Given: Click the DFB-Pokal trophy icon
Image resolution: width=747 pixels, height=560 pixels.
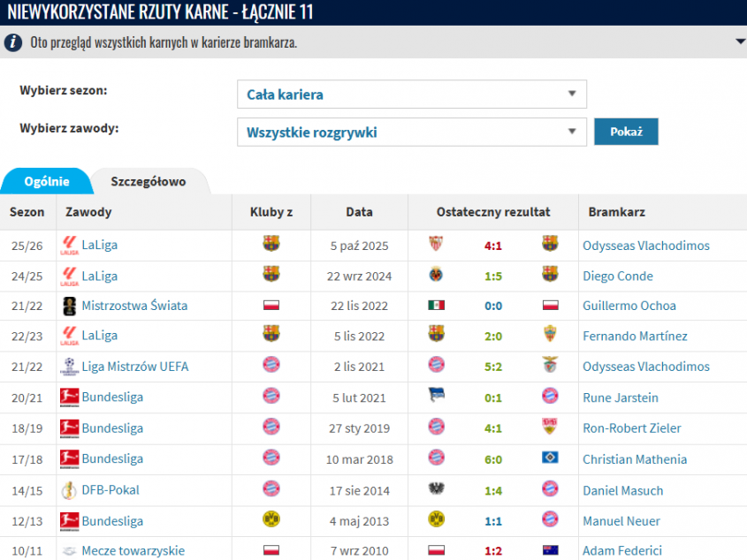Looking at the screenshot, I should pos(69,490).
